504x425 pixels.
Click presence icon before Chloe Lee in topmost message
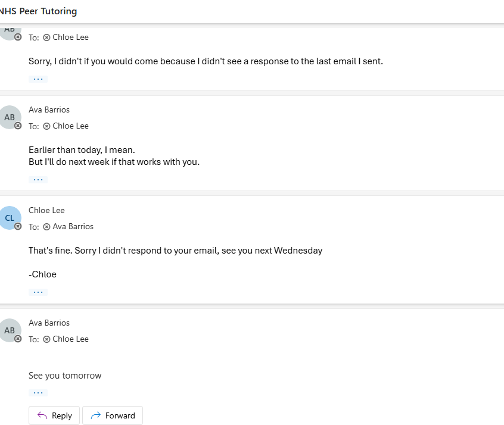[46, 37]
